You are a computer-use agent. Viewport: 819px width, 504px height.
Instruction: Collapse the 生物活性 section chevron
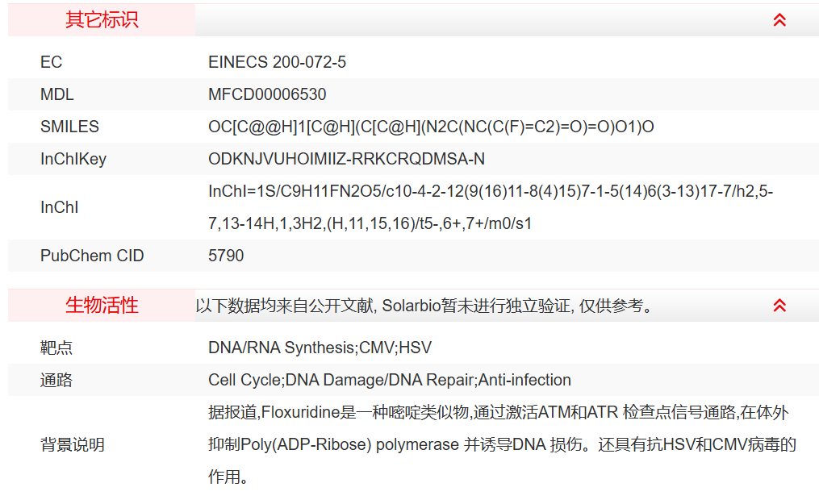[x=779, y=306]
